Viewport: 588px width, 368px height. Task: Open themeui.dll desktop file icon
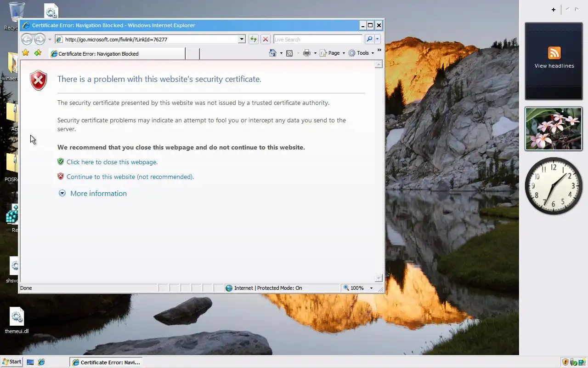coord(17,321)
